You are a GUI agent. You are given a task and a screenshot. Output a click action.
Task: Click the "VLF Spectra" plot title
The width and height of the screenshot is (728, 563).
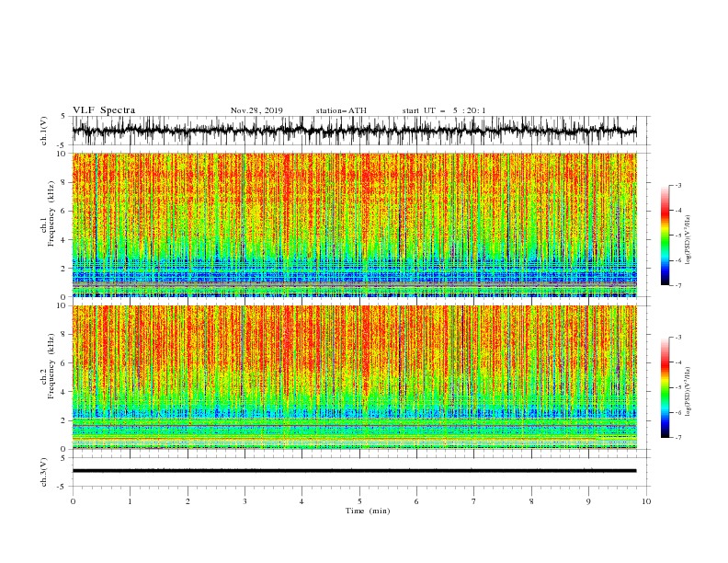pyautogui.click(x=104, y=110)
